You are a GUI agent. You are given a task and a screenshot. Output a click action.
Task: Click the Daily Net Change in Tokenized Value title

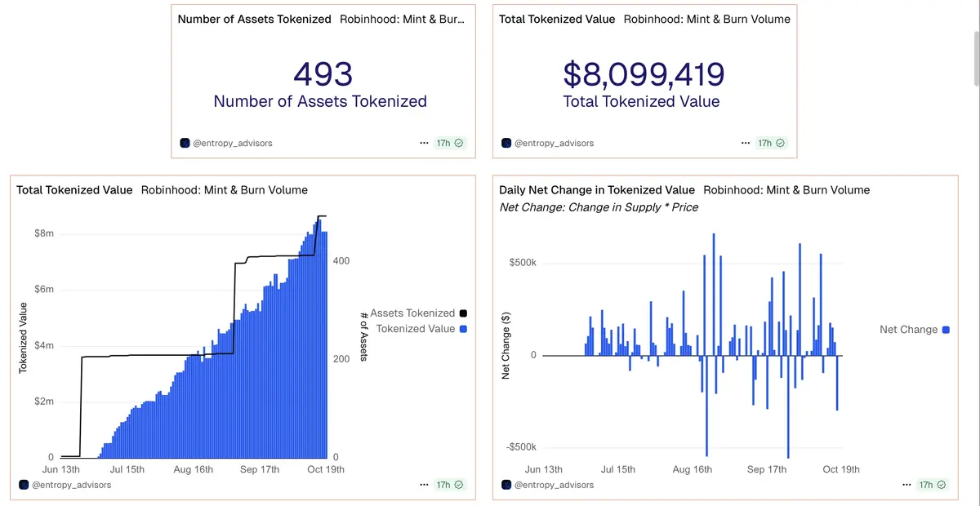point(597,190)
